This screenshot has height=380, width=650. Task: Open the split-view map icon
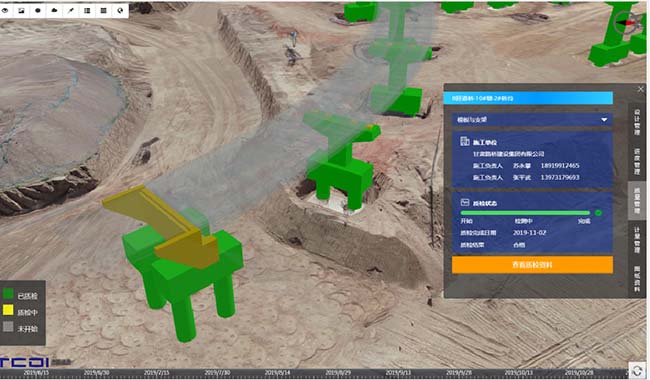click(87, 11)
